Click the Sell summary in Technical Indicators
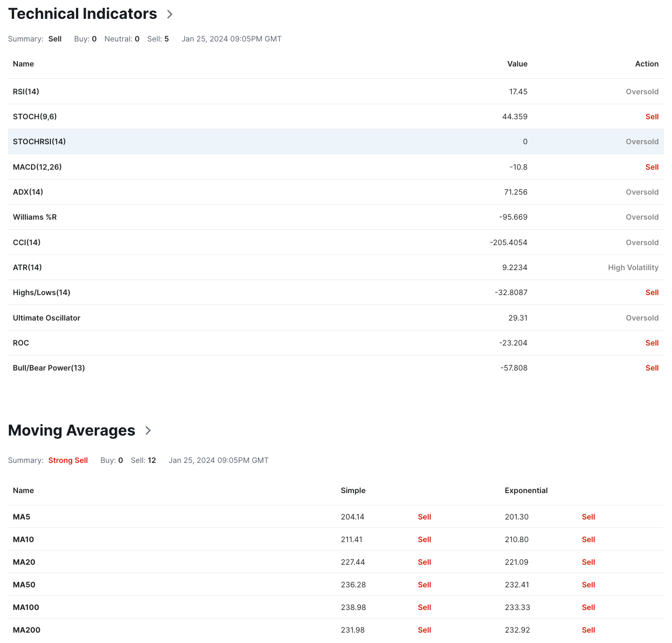This screenshot has height=643, width=672. click(55, 39)
